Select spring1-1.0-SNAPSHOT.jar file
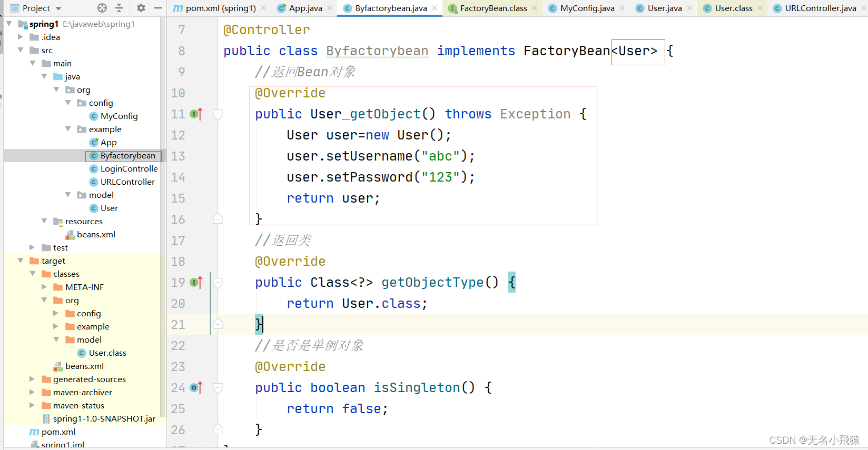 pos(98,418)
